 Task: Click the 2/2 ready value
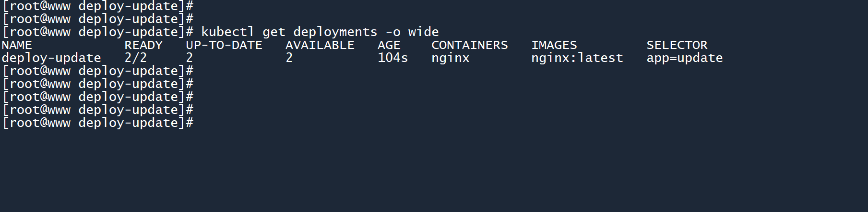pyautogui.click(x=135, y=58)
